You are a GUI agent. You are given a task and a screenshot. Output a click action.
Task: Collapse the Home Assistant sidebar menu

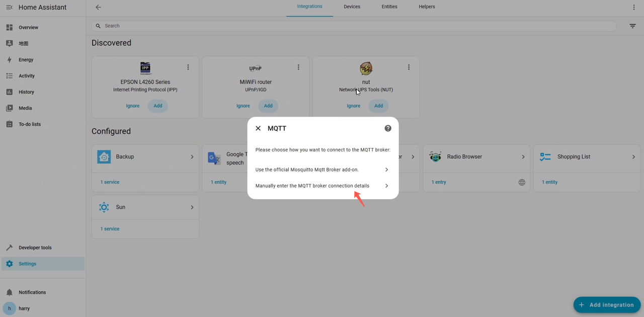[x=9, y=8]
